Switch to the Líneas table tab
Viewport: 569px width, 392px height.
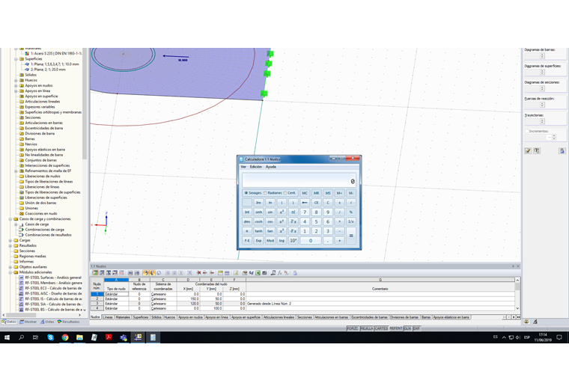point(107,317)
